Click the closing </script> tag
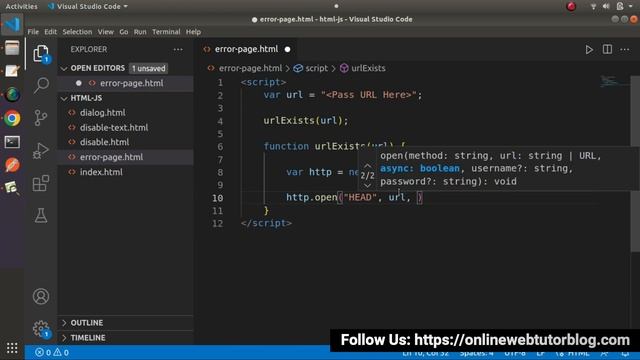This screenshot has height=360, width=640. pyautogui.click(x=266, y=223)
